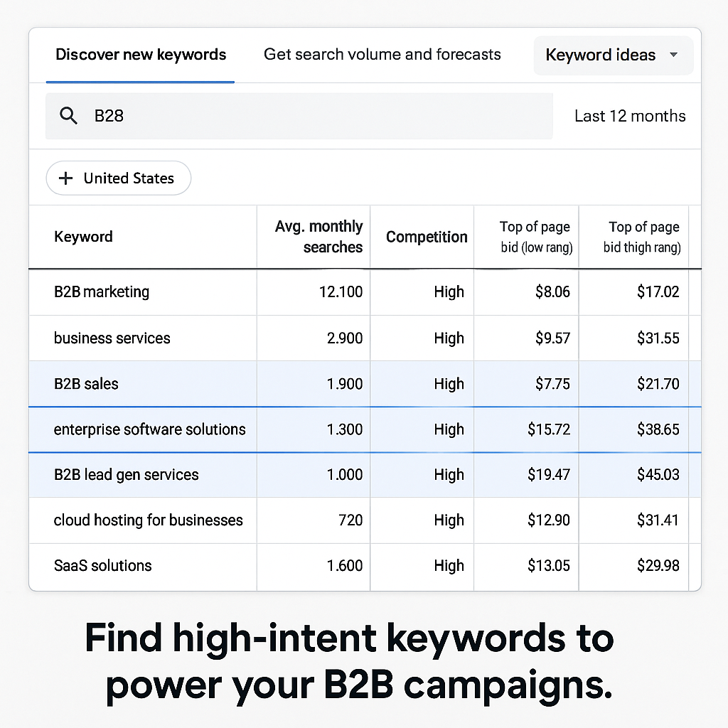Click the $13.05 low bid value
Viewport: 728px width, 728px height.
(x=549, y=566)
